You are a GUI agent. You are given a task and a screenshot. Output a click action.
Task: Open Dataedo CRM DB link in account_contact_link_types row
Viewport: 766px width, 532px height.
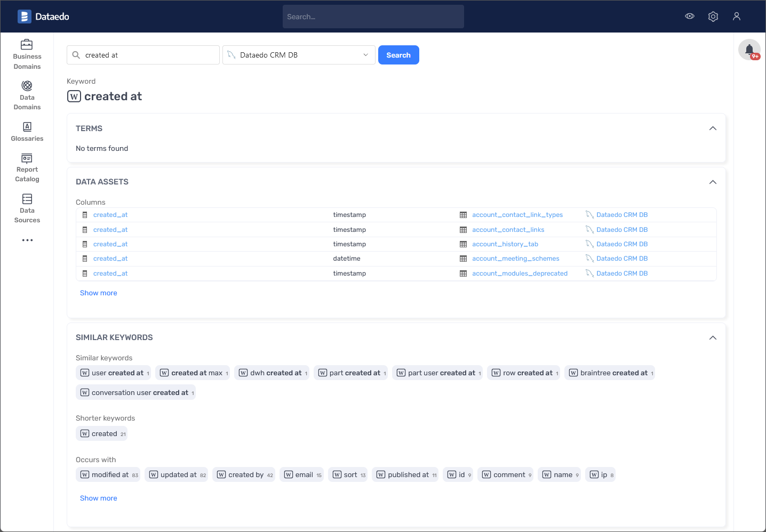tap(622, 215)
